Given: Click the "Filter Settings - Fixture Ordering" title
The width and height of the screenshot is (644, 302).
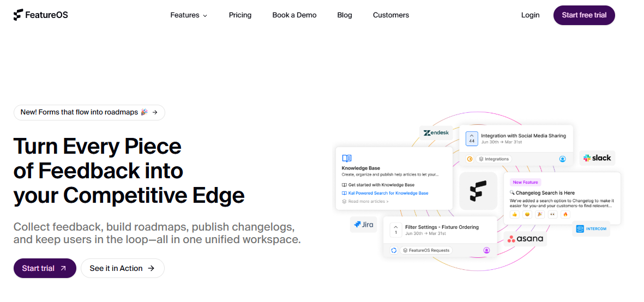Looking at the screenshot, I should tap(442, 227).
